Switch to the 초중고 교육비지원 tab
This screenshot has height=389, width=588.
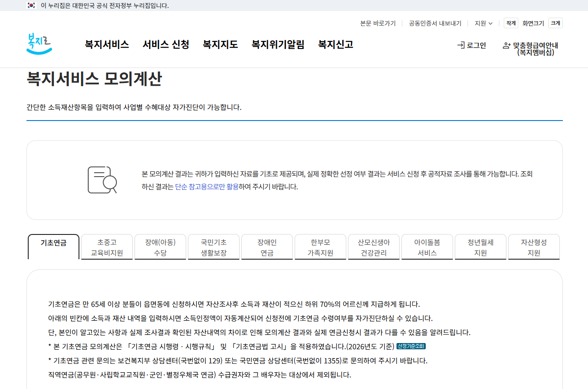click(x=107, y=247)
